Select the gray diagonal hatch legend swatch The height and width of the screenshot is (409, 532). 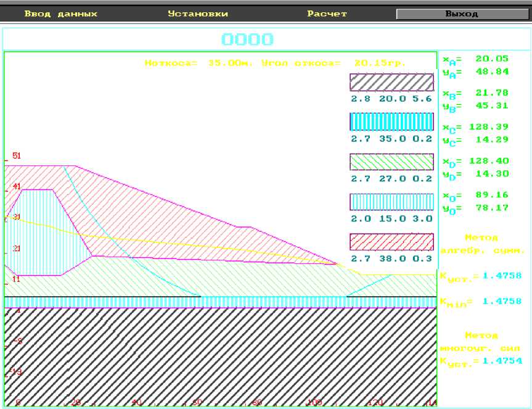click(x=391, y=82)
